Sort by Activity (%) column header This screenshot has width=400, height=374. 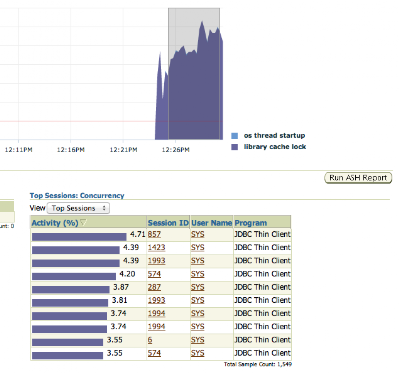[x=55, y=223]
